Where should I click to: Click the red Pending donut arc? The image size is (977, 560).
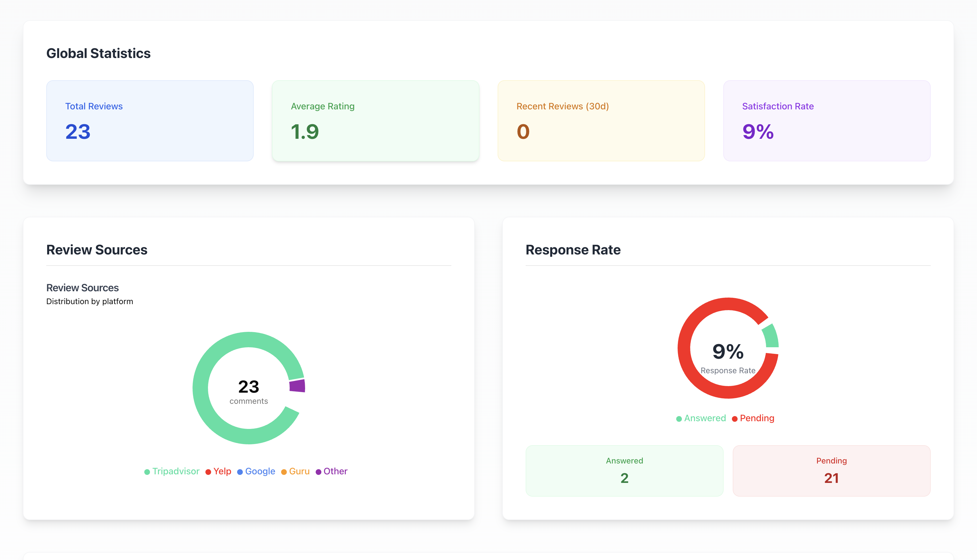click(684, 348)
